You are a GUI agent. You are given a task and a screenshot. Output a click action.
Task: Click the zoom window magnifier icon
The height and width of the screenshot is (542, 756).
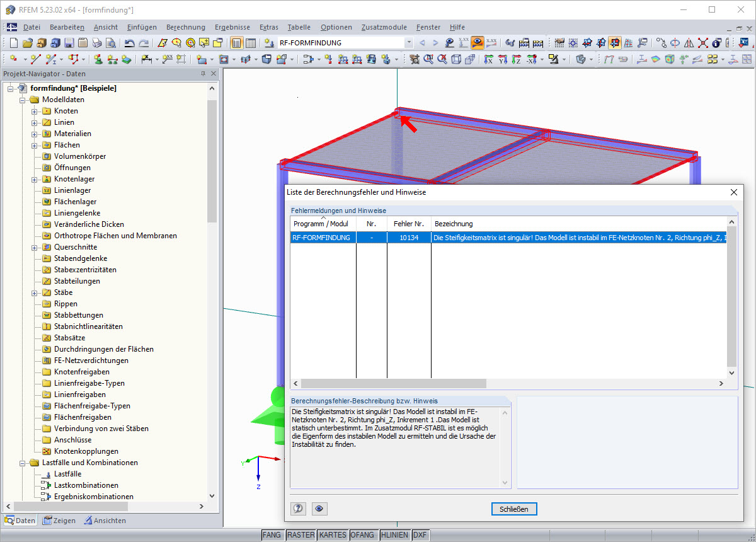click(428, 59)
